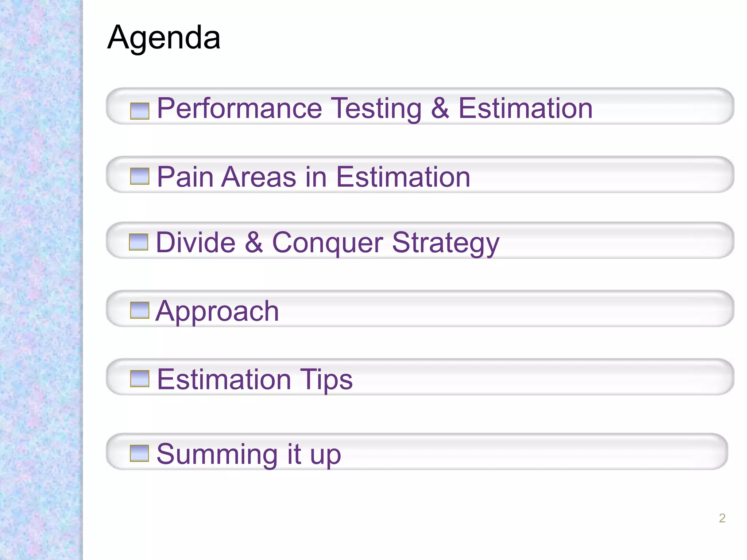This screenshot has height=560, width=747.
Task: Open the Divide & Conquer Strategy item
Action: click(x=328, y=243)
